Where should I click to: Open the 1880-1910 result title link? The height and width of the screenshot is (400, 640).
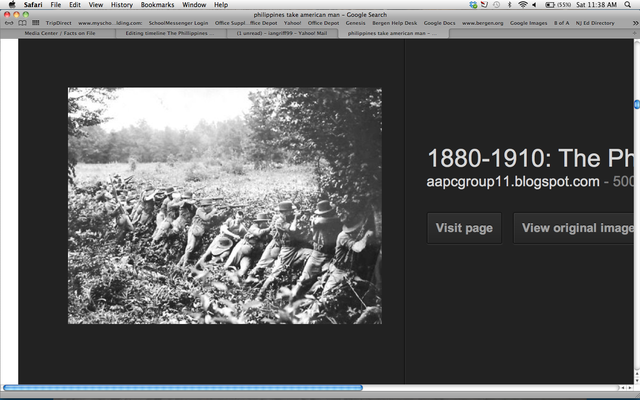point(530,158)
